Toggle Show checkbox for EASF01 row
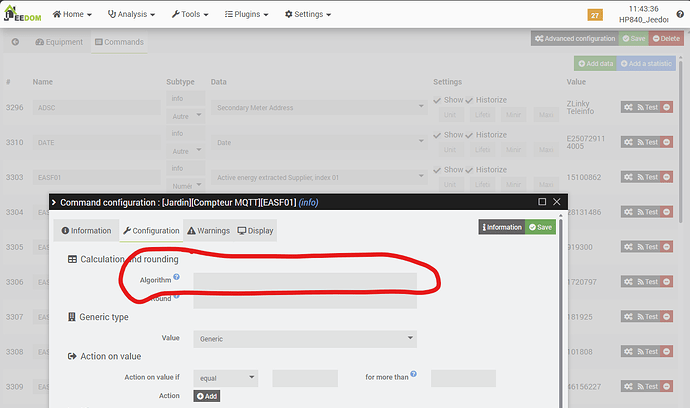Viewport: 690px width, 408px height. point(437,170)
